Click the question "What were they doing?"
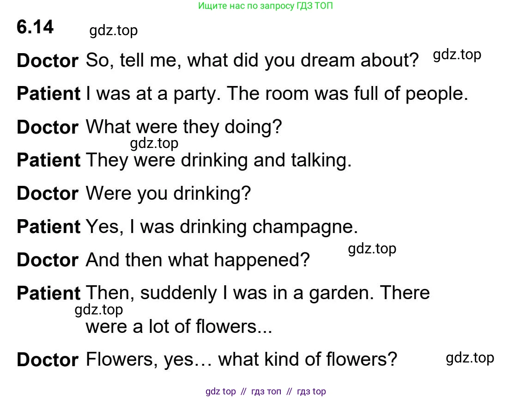Image resolution: width=532 pixels, height=399 pixels. point(184,127)
